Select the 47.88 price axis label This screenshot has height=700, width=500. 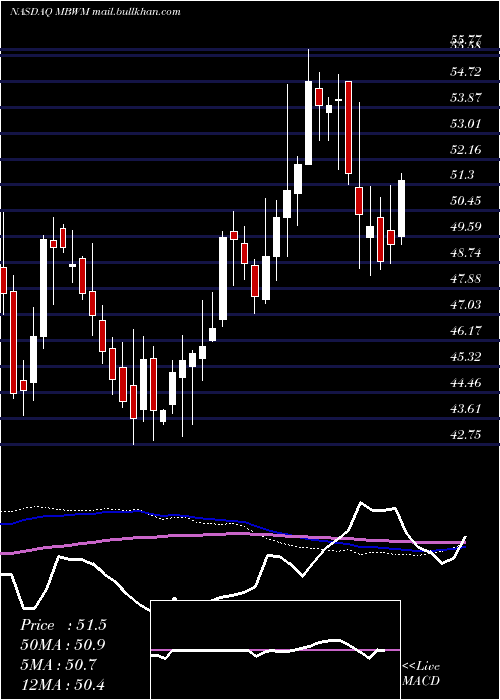click(466, 279)
